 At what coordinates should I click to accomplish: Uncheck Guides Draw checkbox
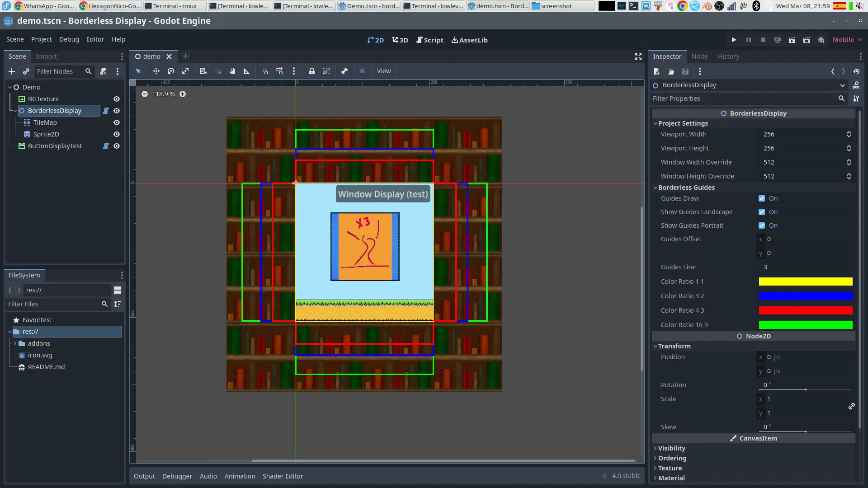coord(762,198)
